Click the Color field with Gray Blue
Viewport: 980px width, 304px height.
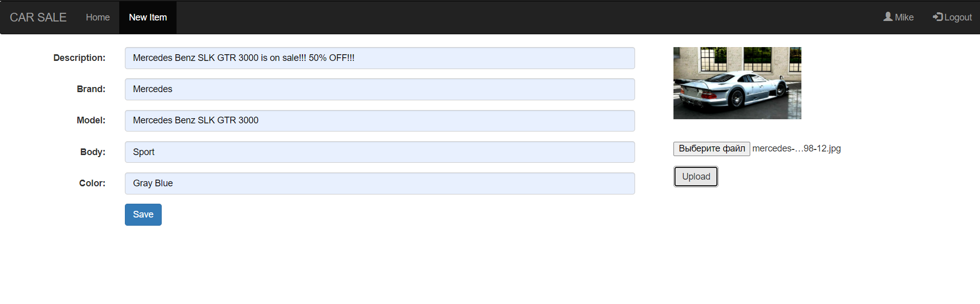(380, 183)
